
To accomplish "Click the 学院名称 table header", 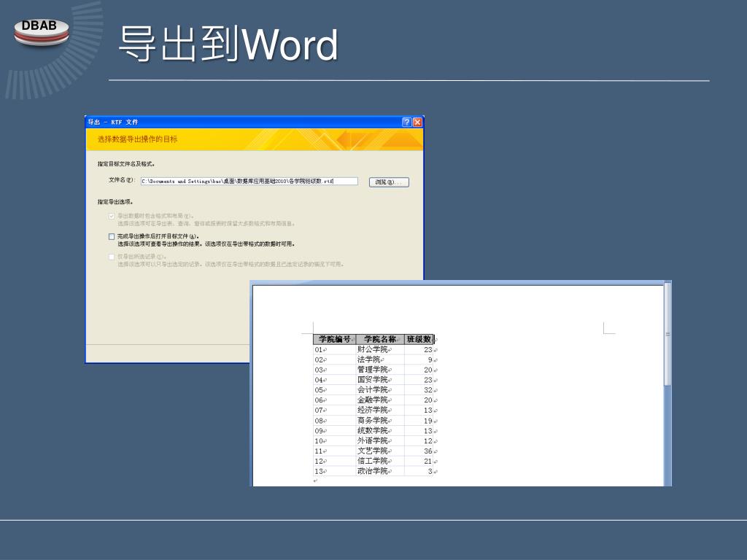I will [380, 339].
